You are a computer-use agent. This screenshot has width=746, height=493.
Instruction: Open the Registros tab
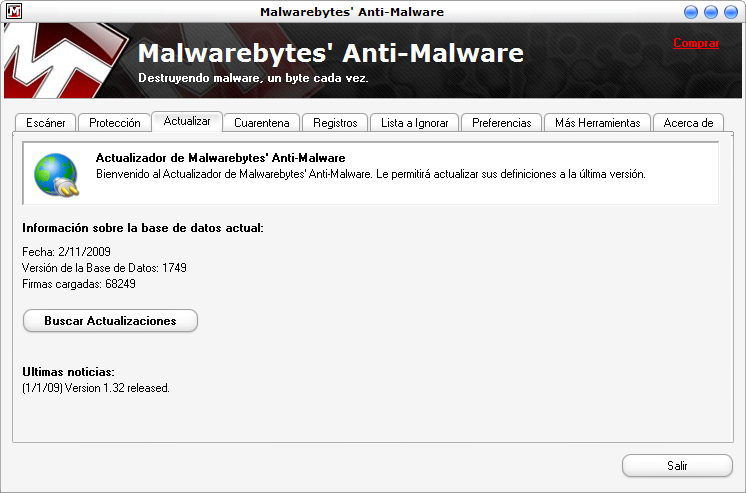[x=335, y=123]
